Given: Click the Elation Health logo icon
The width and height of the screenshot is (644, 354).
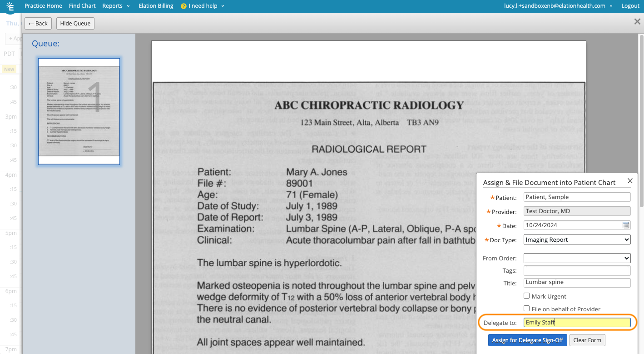Looking at the screenshot, I should pyautogui.click(x=10, y=7).
